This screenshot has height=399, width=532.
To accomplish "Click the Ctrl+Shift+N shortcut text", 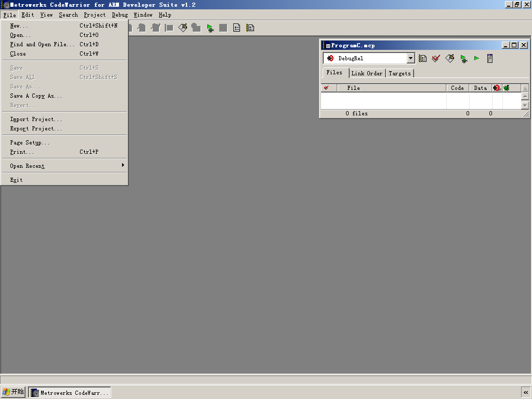I will click(98, 26).
